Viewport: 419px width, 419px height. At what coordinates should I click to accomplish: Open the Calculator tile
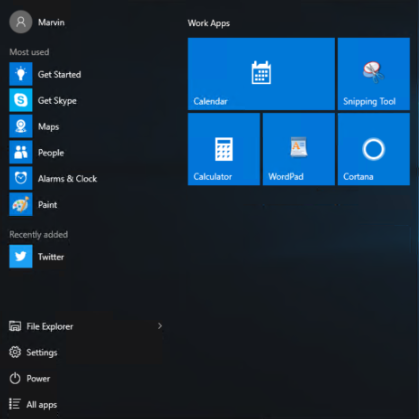pyautogui.click(x=224, y=149)
